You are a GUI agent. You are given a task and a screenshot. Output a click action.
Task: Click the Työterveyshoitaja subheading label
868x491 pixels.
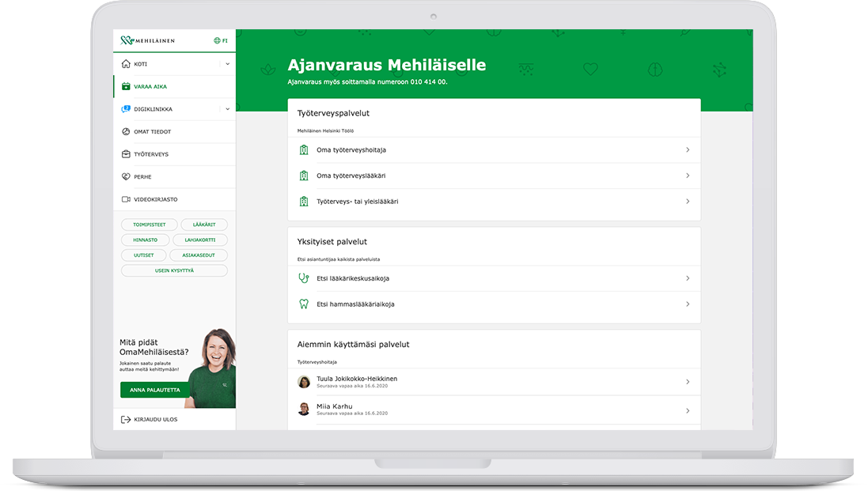coord(316,362)
